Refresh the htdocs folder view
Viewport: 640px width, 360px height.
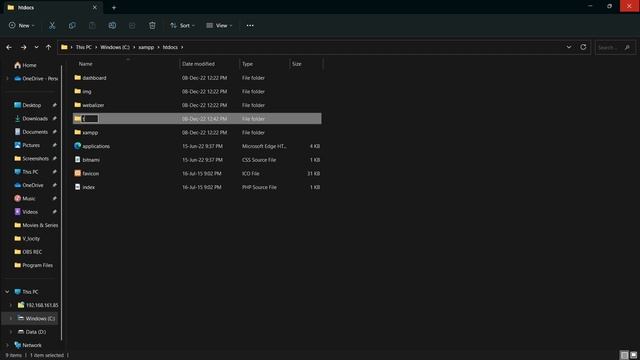(x=583, y=47)
